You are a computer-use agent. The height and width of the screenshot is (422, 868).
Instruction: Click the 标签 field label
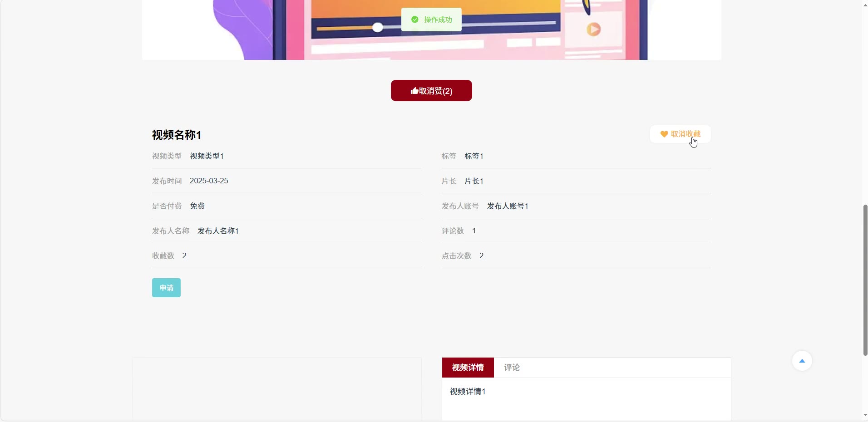click(x=449, y=156)
